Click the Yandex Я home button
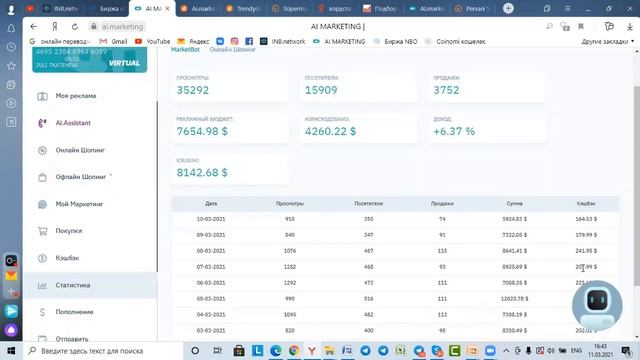The width and height of the screenshot is (640, 360). pos(54,27)
